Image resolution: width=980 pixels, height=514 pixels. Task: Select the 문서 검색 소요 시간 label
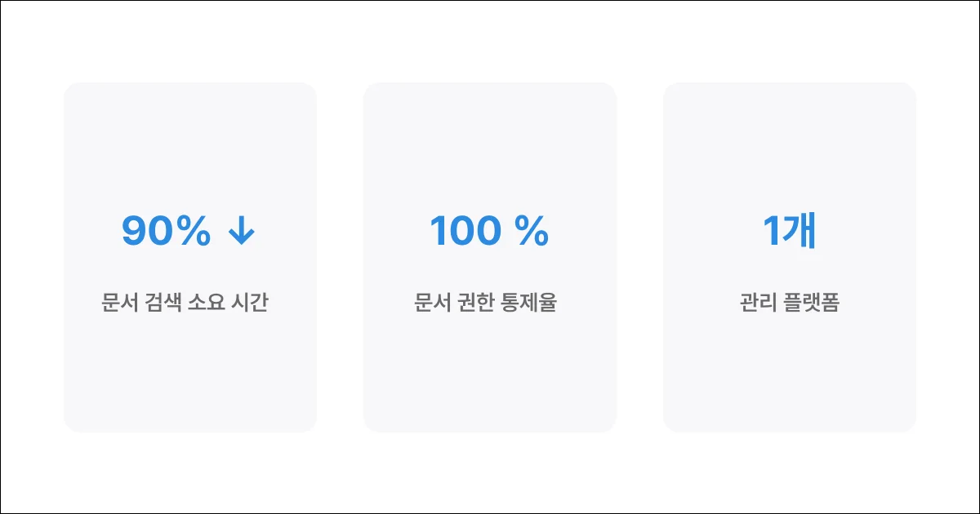185,304
